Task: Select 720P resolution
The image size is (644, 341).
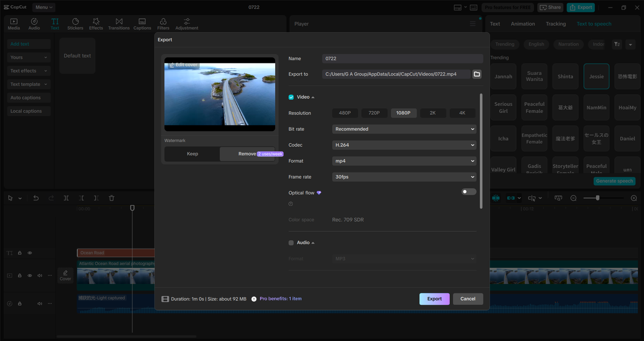Action: (374, 113)
